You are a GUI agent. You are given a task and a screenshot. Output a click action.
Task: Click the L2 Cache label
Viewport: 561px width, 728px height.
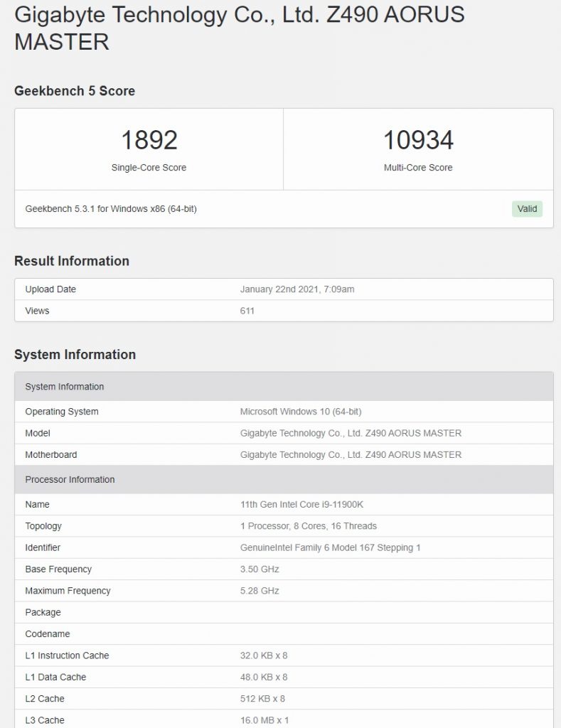(45, 699)
